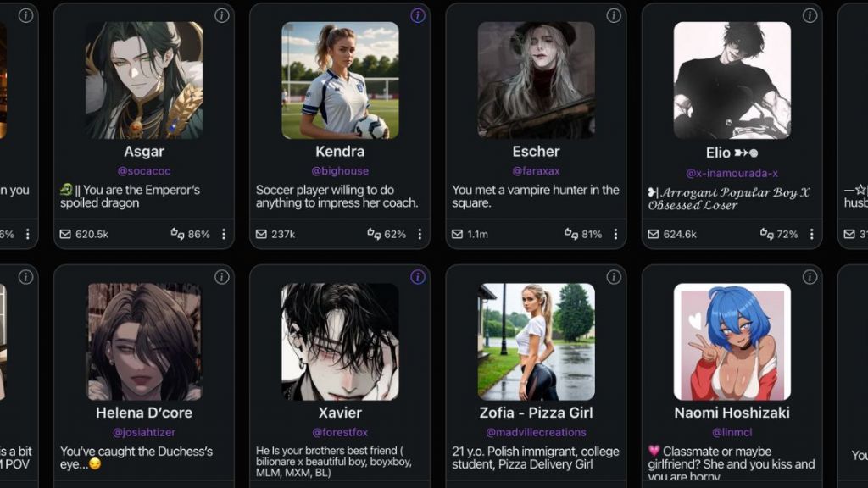The image size is (868, 488).
Task: Click the purple info icon on Kendra card
Action: click(418, 15)
